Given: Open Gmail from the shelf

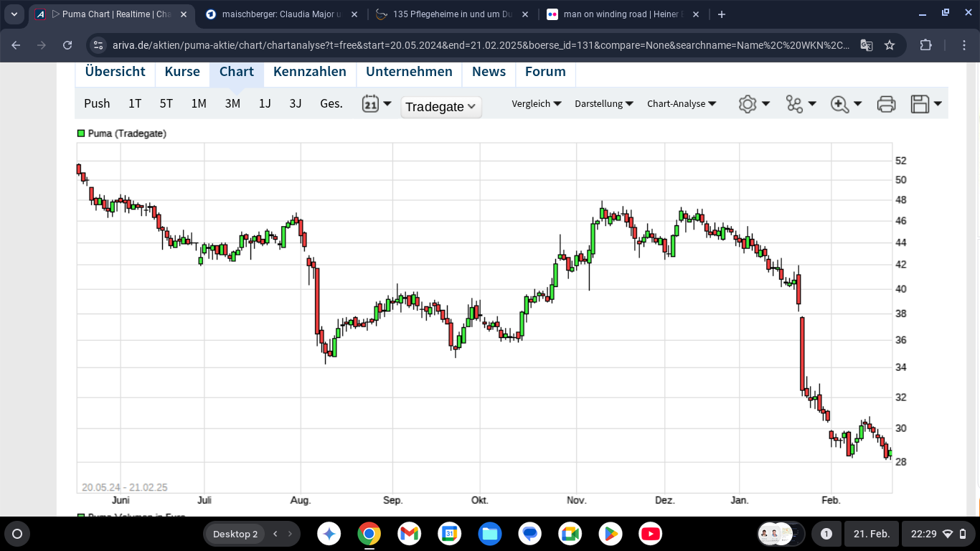Looking at the screenshot, I should coord(409,534).
